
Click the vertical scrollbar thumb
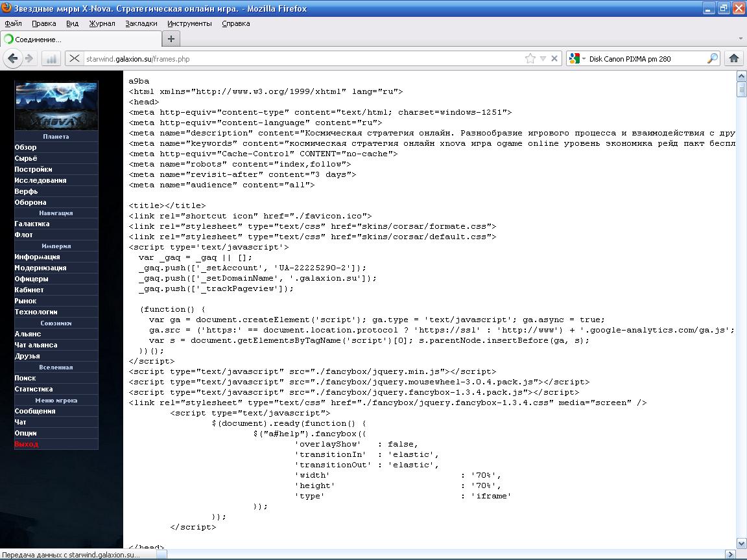(x=741, y=89)
